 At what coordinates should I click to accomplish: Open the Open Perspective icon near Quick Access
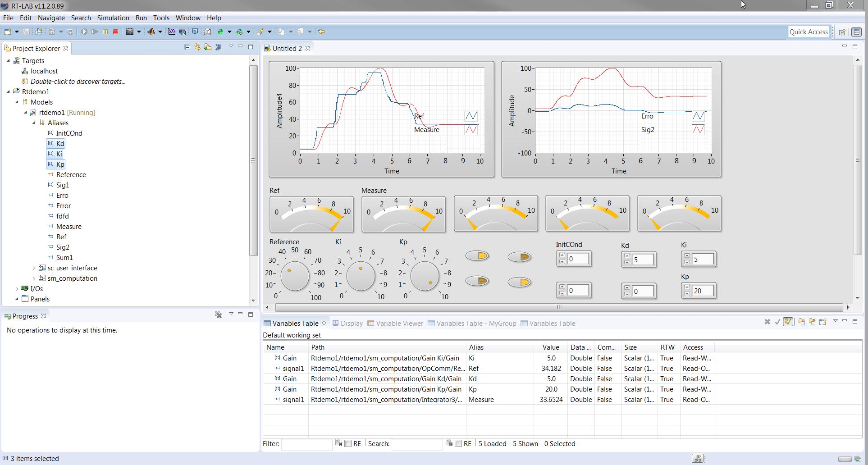click(x=842, y=32)
